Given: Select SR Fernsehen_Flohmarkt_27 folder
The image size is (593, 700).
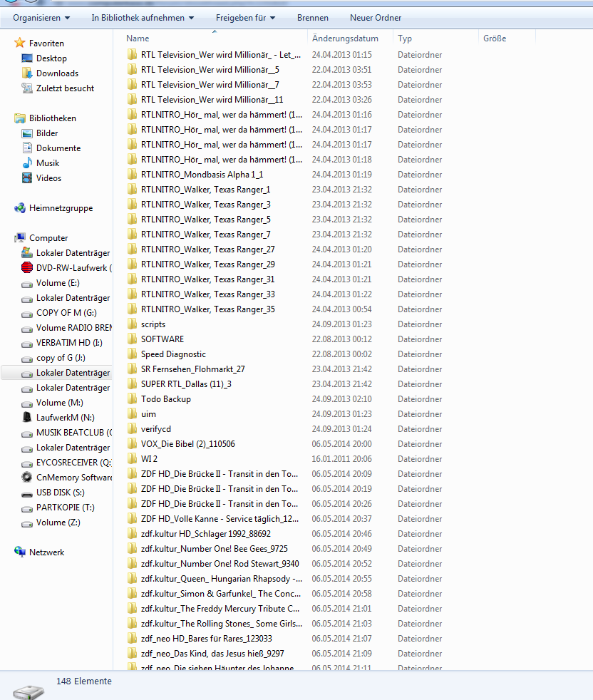Looking at the screenshot, I should (193, 369).
